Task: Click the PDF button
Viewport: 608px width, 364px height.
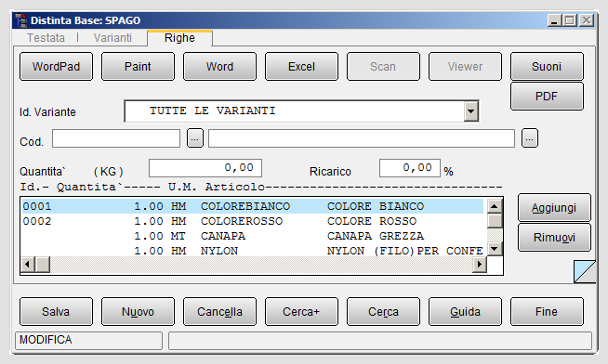Action: [x=547, y=96]
